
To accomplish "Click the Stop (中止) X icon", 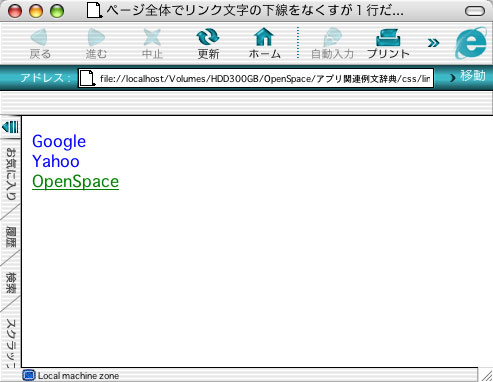I will point(152,37).
